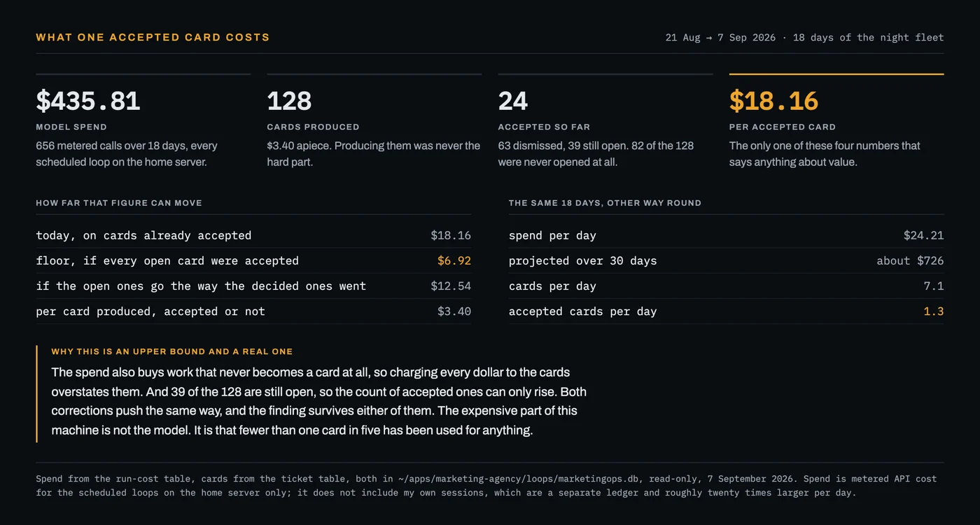
Task: Select row 'floor, if every open card were accepted'
Action: pos(253,261)
